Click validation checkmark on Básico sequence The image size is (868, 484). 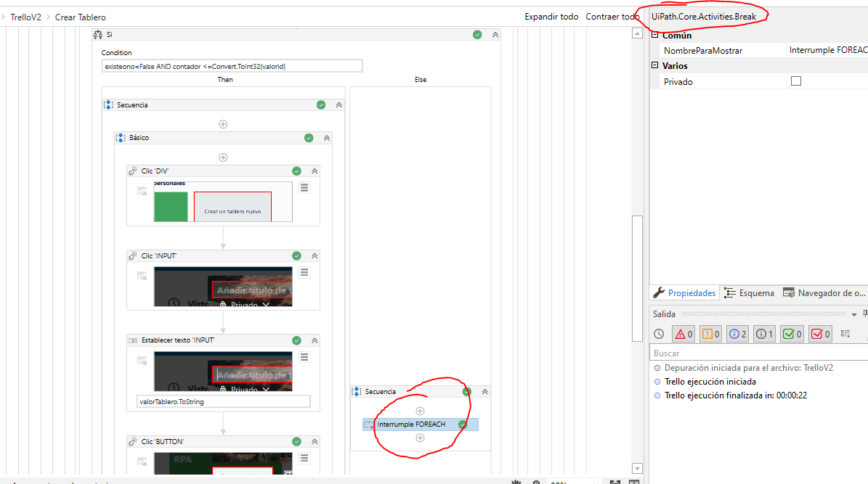pyautogui.click(x=309, y=138)
